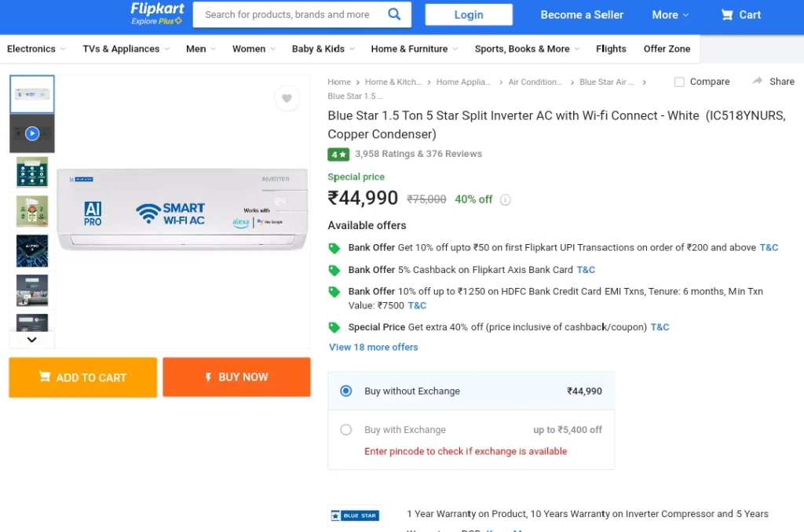
Task: Open T&C of Special Price offer
Action: (660, 327)
